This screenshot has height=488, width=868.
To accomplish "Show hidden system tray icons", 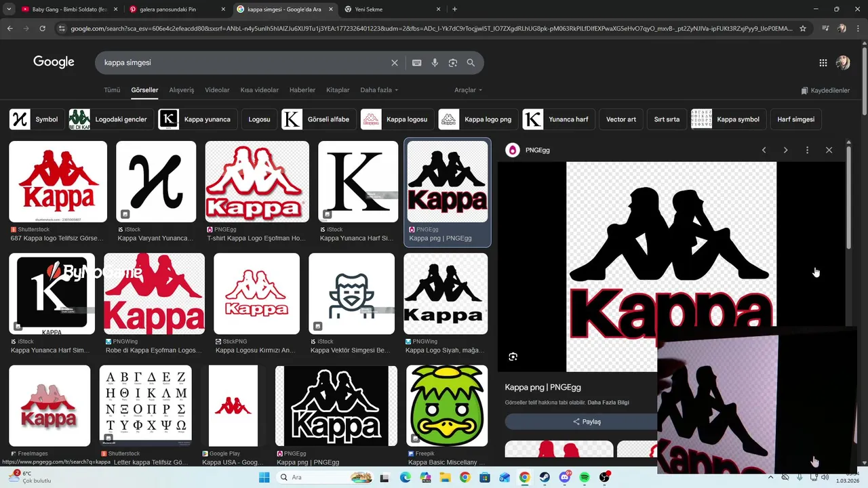I will (772, 477).
